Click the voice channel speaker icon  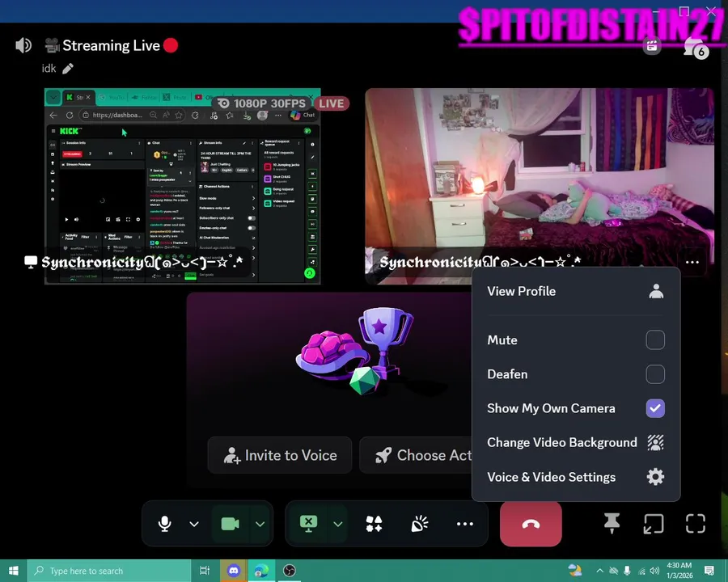[x=23, y=45]
